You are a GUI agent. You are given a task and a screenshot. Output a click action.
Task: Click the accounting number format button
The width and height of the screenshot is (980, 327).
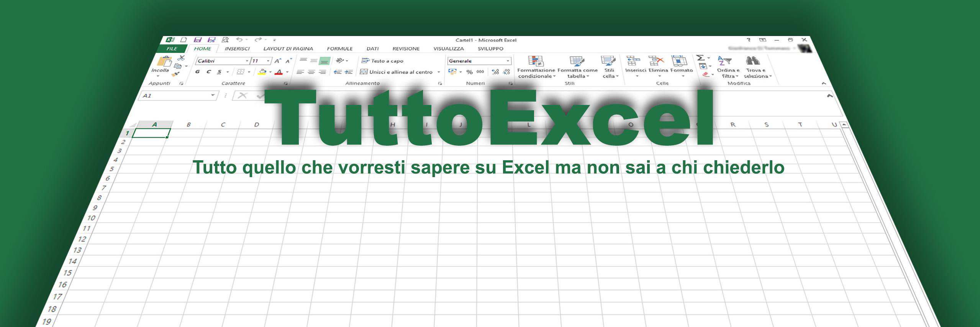click(x=452, y=72)
